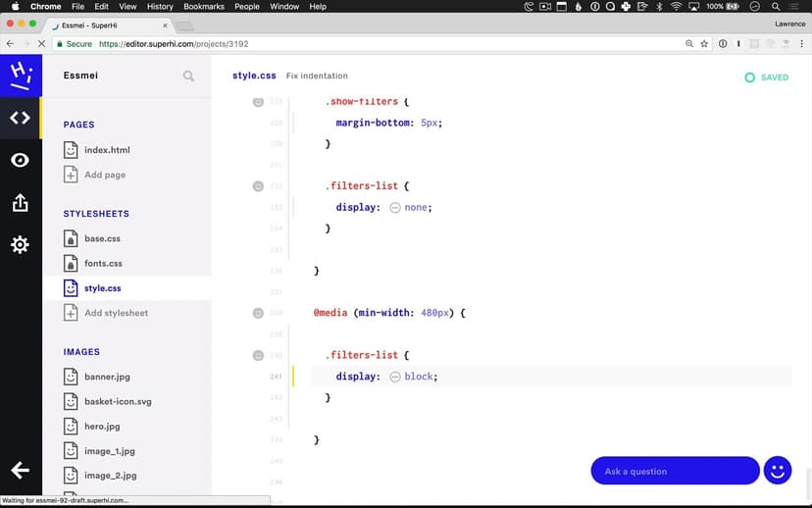
Task: Click Add stylesheet
Action: (116, 313)
